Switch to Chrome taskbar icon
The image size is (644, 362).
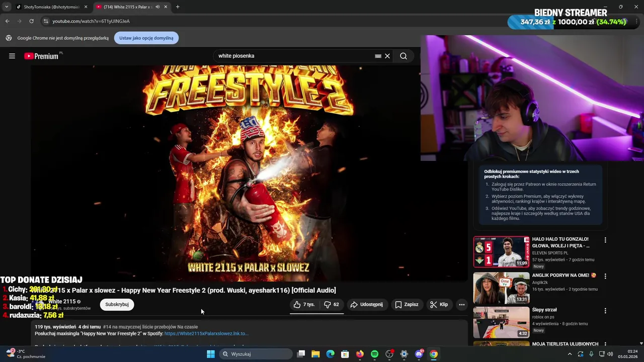434,354
